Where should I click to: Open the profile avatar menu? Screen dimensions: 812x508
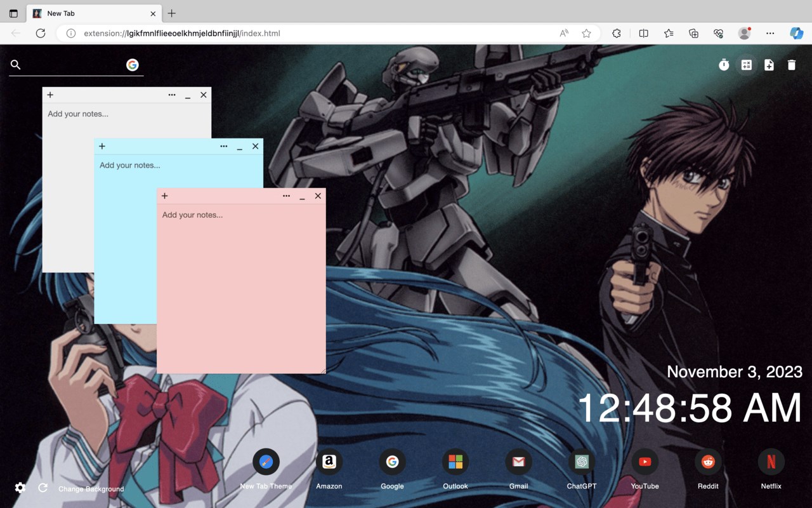tap(745, 33)
